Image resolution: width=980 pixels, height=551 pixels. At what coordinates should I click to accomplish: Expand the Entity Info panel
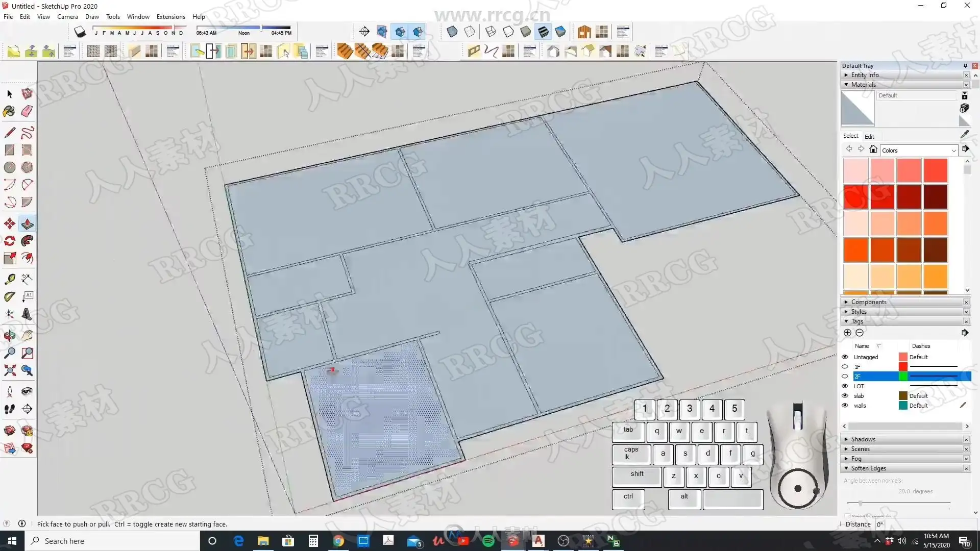865,75
